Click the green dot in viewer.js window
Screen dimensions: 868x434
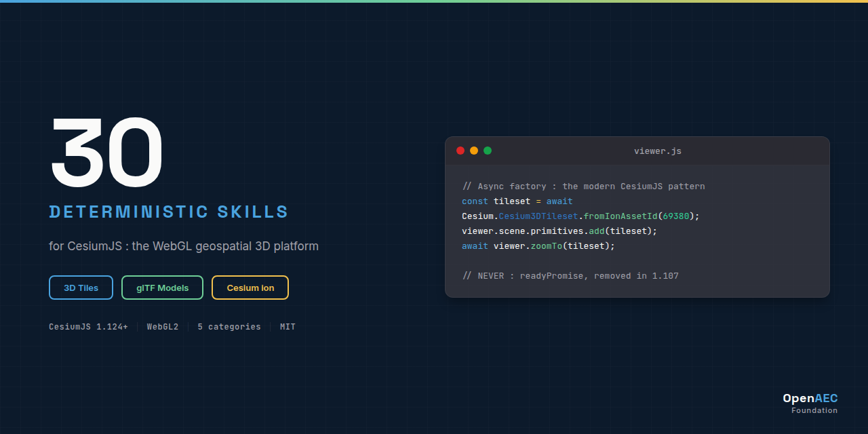(488, 151)
